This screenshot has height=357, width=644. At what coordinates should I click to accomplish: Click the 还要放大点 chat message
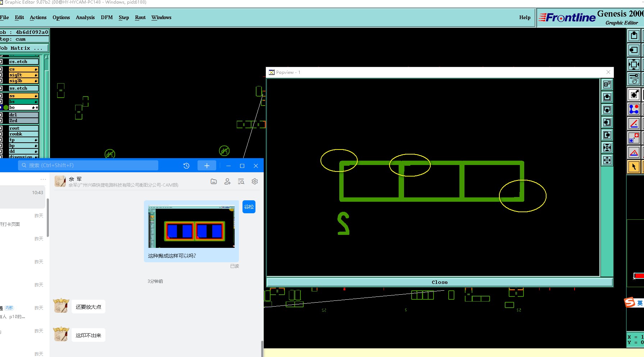point(89,307)
